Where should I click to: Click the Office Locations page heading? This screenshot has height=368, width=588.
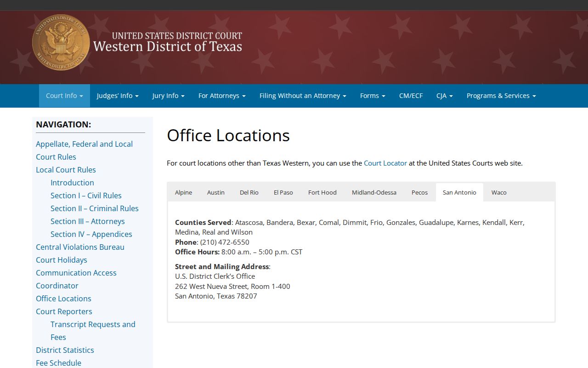click(x=228, y=135)
